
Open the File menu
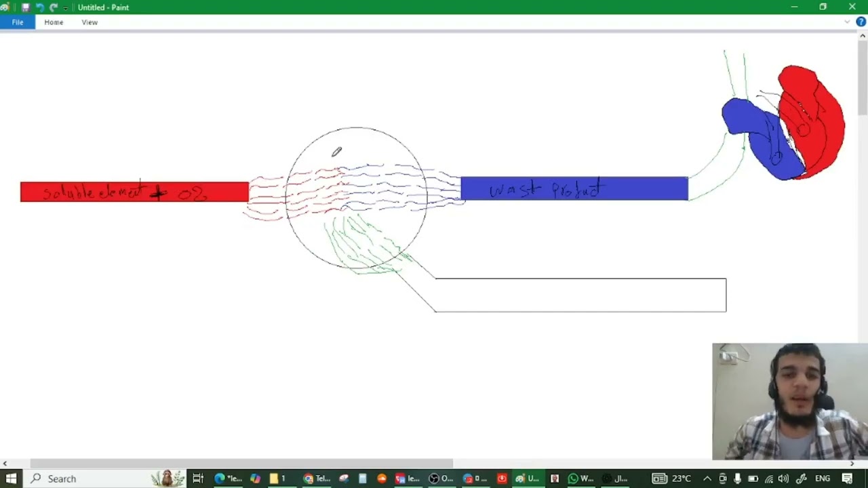tap(18, 22)
